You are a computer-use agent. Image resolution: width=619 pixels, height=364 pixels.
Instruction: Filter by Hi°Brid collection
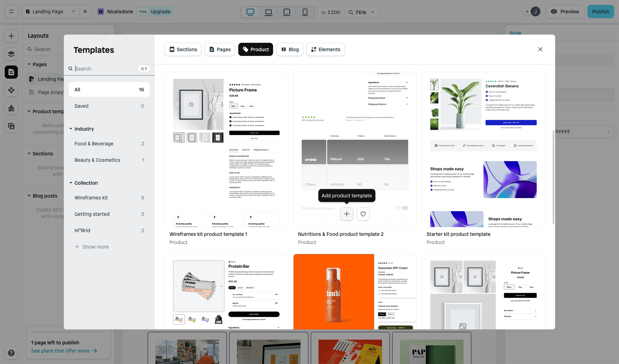tap(109, 230)
